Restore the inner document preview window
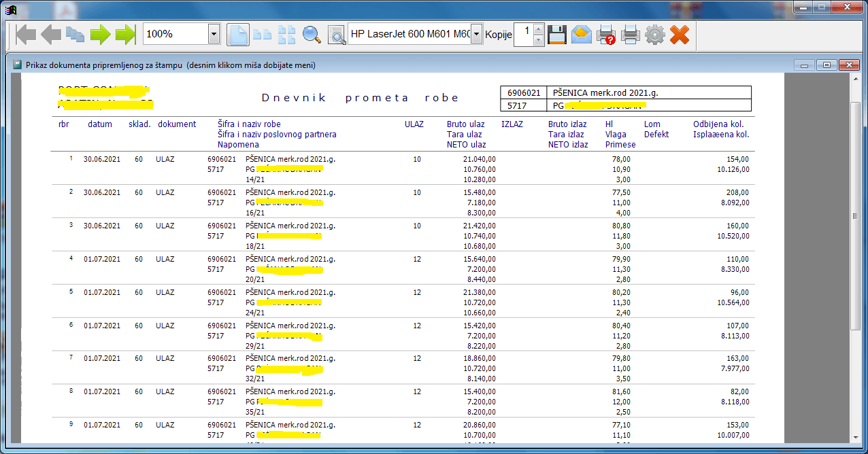 [826, 65]
